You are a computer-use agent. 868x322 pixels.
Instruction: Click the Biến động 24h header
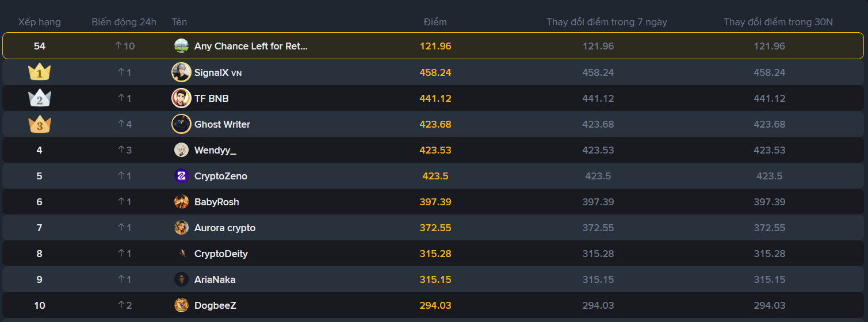click(x=124, y=22)
